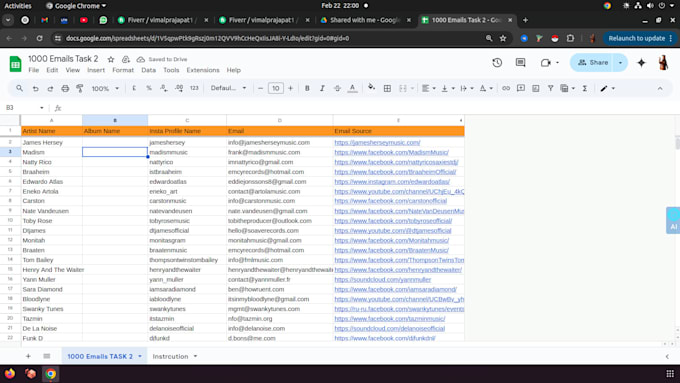680x383 pixels.
Task: Open the Edit menu
Action: [x=52, y=70]
